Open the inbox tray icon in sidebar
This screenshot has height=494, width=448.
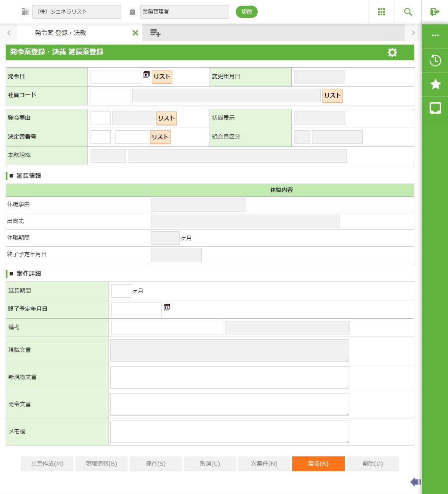click(x=435, y=108)
